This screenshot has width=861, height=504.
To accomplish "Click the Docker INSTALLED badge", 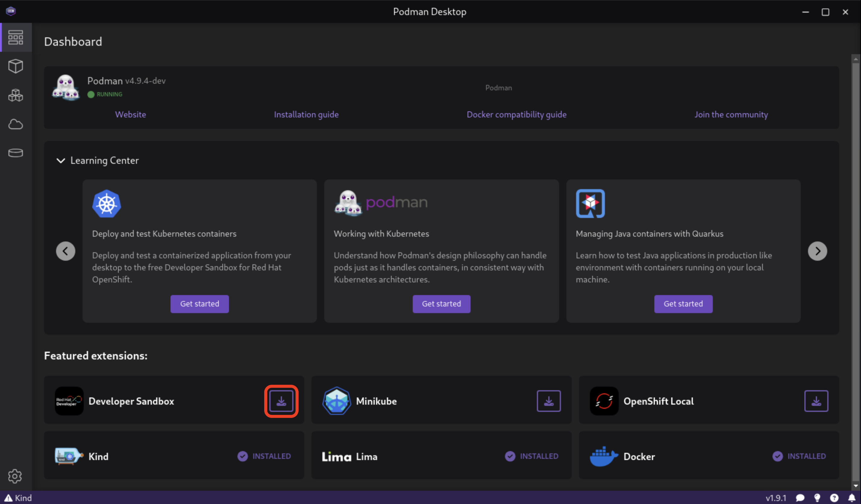I will 799,456.
